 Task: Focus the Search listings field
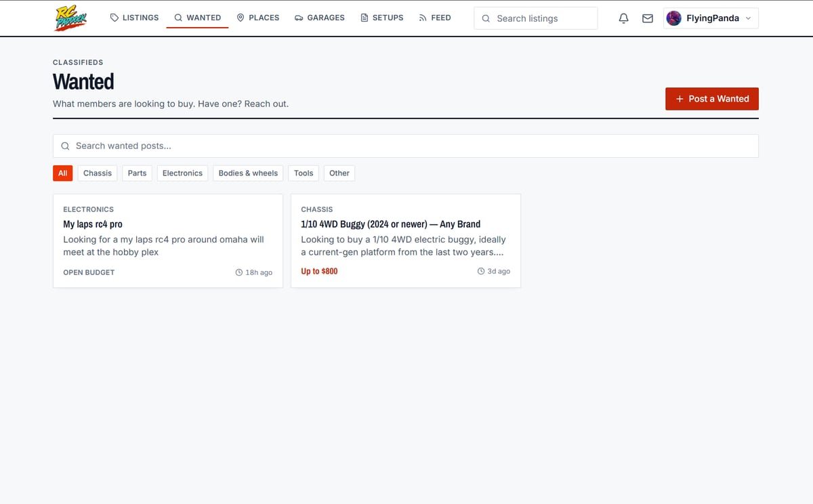click(536, 18)
